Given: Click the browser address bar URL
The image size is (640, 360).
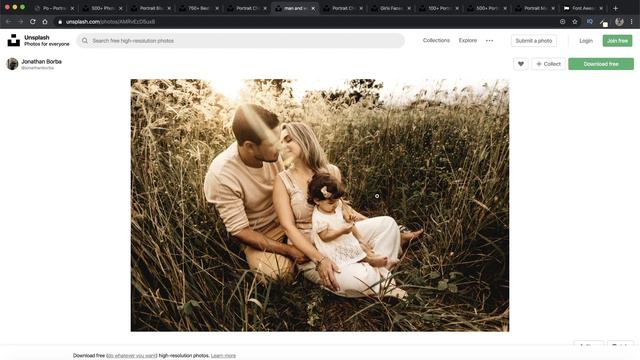Looking at the screenshot, I should (x=110, y=22).
